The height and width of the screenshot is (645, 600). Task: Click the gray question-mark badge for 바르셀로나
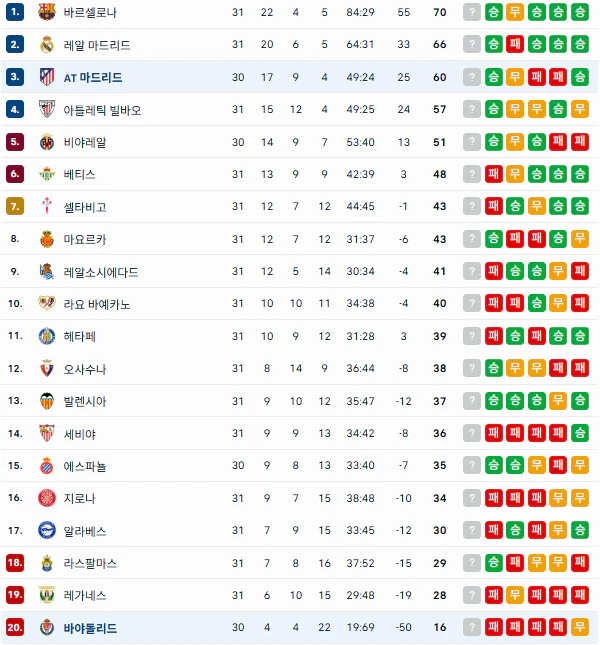pos(472,12)
